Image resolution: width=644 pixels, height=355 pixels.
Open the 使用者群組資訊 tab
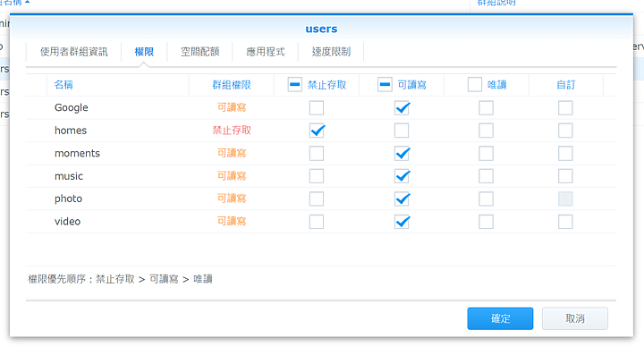[x=74, y=52]
